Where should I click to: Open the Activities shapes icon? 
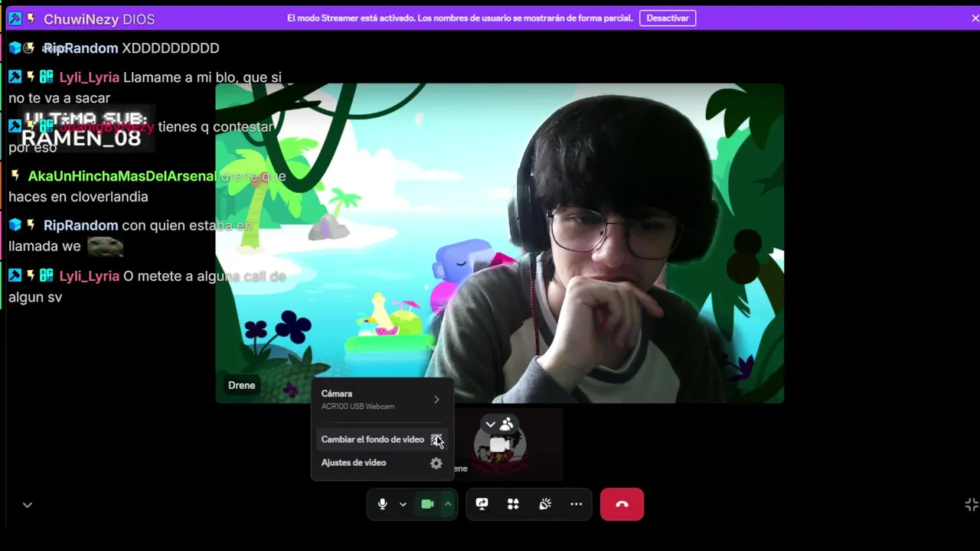pyautogui.click(x=513, y=504)
